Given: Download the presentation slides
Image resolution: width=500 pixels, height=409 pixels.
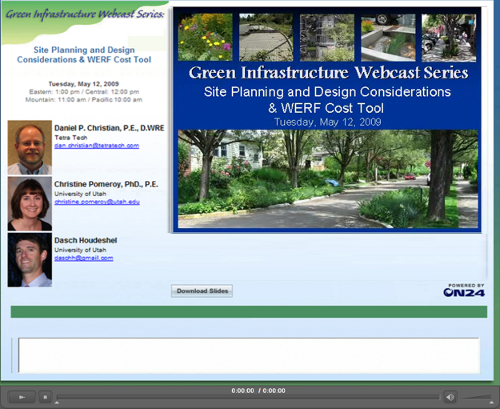Looking at the screenshot, I should click(x=202, y=291).
